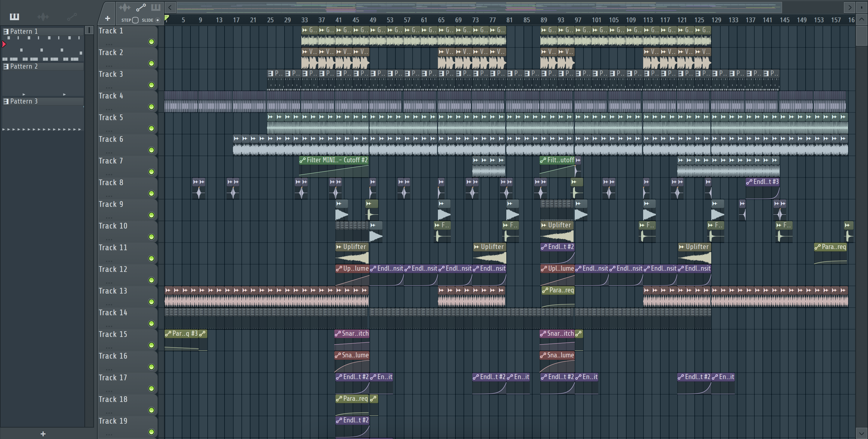Click the Upl..lume automation icon on Track 12
868x439 pixels.
coord(543,269)
